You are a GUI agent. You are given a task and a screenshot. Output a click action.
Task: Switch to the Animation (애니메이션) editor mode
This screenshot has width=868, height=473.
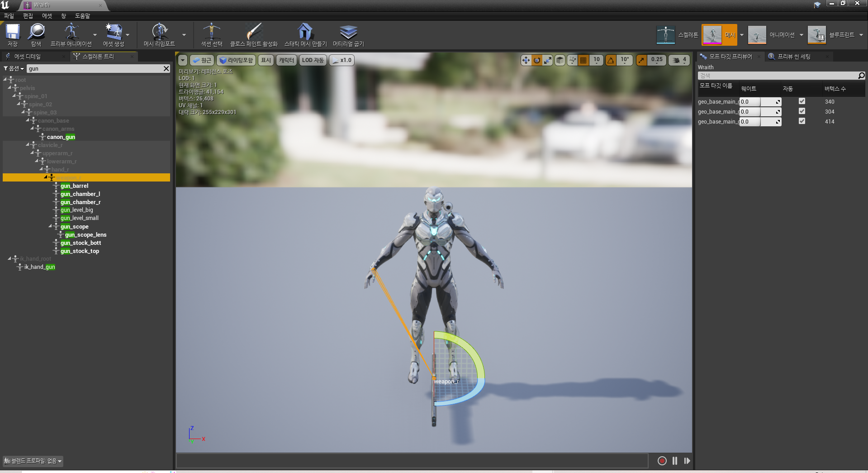point(771,35)
